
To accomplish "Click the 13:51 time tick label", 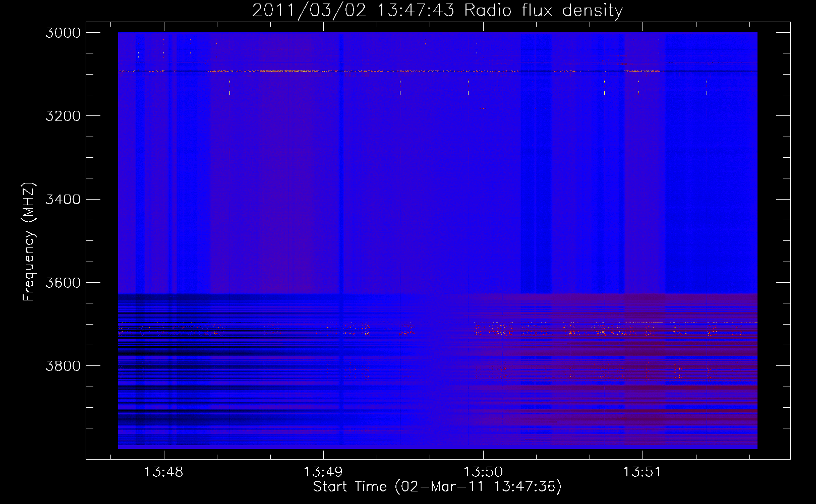I will pyautogui.click(x=642, y=472).
